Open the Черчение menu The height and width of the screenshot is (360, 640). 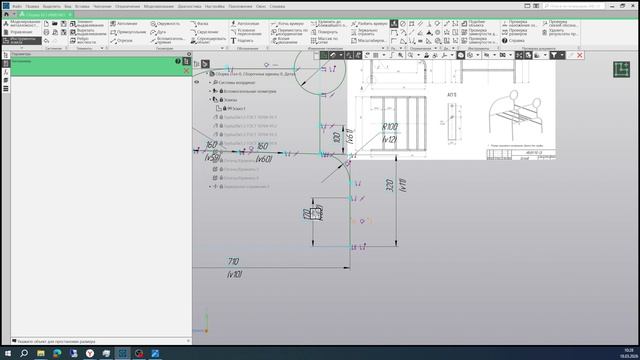(x=102, y=7)
